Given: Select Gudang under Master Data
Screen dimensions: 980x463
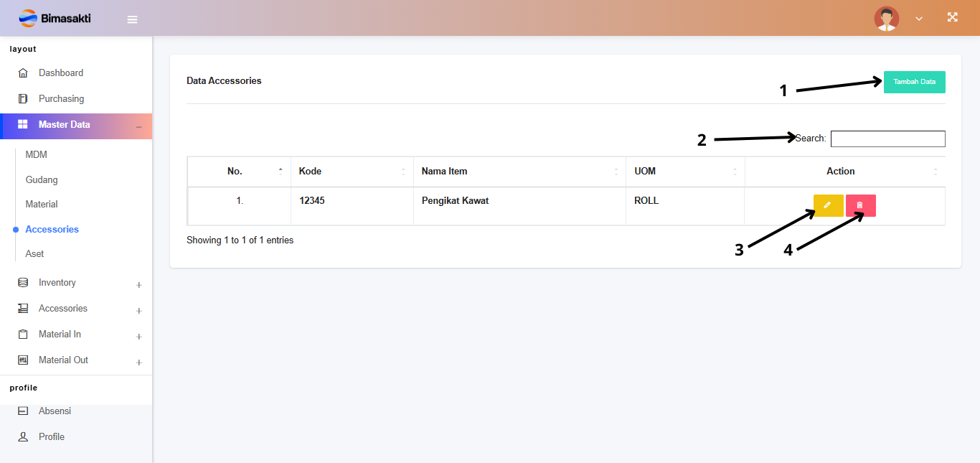Looking at the screenshot, I should click(42, 180).
